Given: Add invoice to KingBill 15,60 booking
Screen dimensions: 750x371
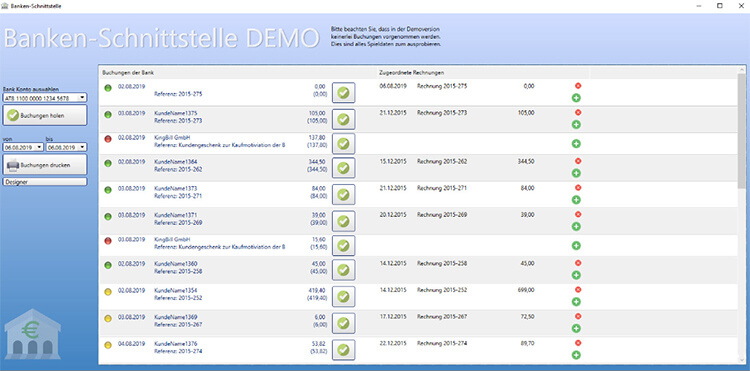Looking at the screenshot, I should (576, 245).
